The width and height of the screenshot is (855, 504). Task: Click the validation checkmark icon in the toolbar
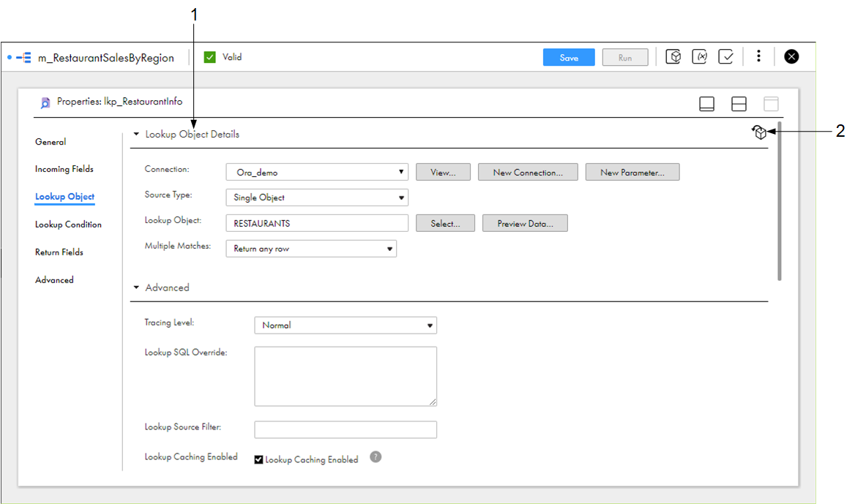tap(725, 56)
